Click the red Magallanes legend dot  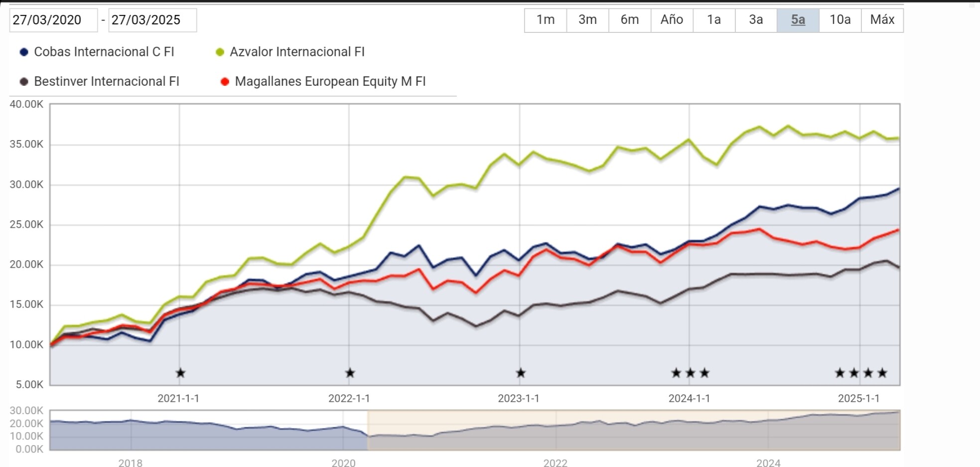pyautogui.click(x=225, y=81)
